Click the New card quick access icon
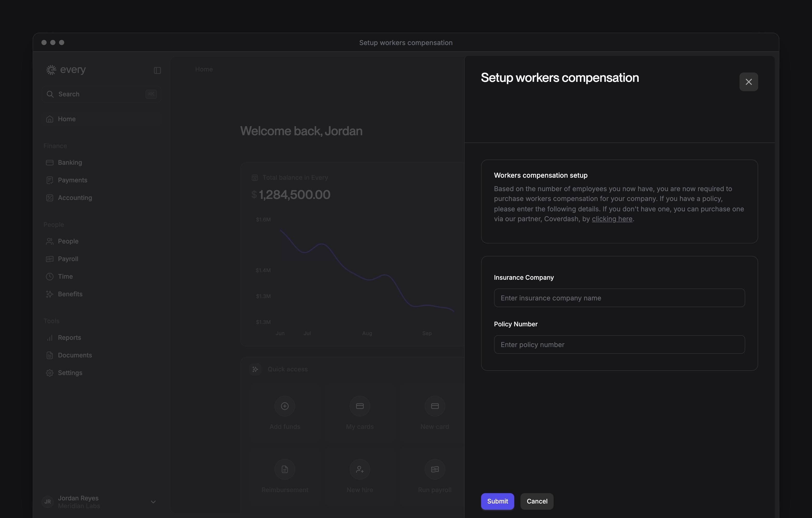 coord(435,406)
